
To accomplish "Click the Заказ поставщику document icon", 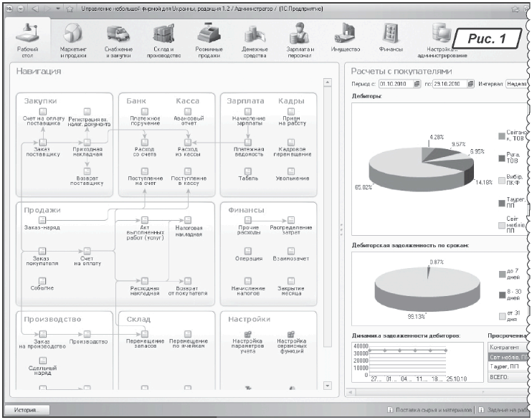I will pos(44,142).
